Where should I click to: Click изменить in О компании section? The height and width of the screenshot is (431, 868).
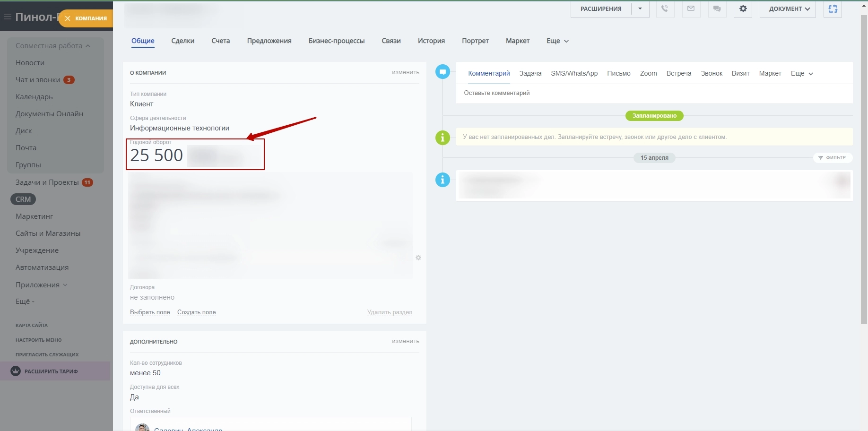(405, 72)
